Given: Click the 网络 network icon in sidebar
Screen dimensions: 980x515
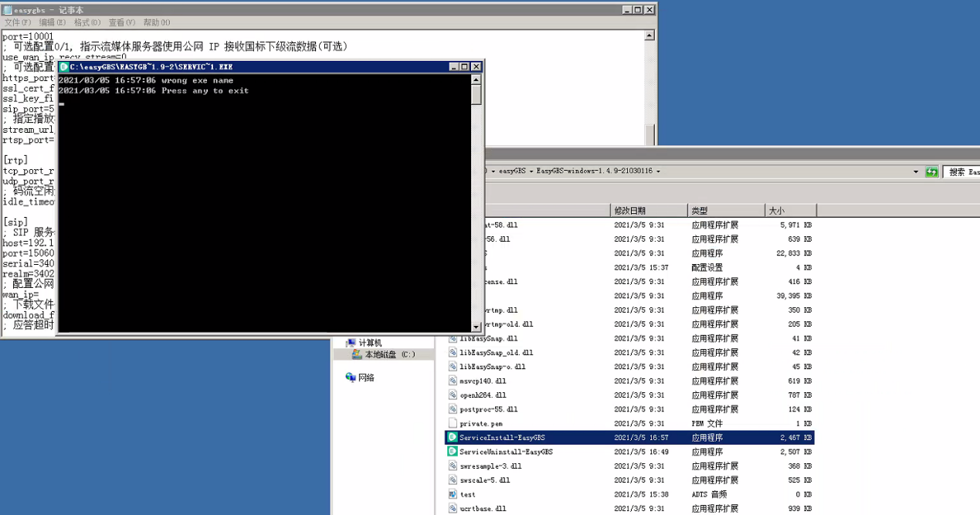Looking at the screenshot, I should 351,378.
